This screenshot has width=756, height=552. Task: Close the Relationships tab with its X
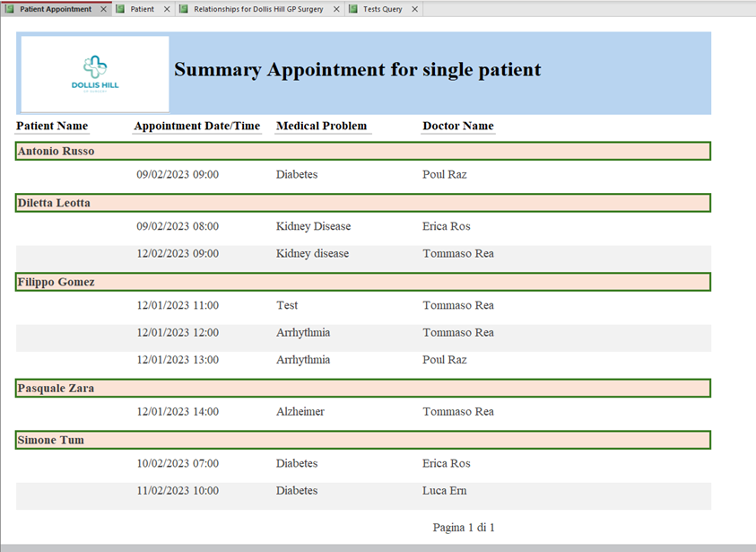(x=336, y=9)
